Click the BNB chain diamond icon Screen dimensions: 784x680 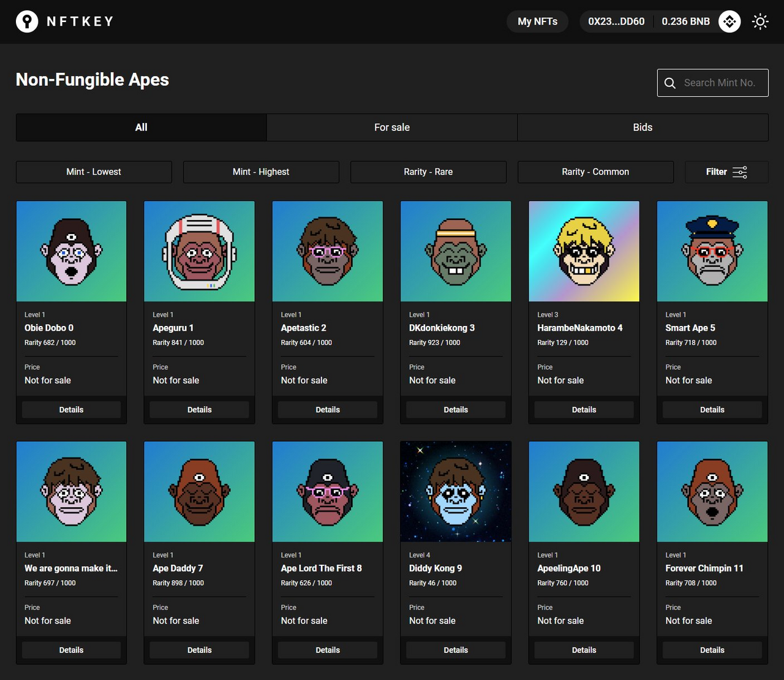(729, 21)
